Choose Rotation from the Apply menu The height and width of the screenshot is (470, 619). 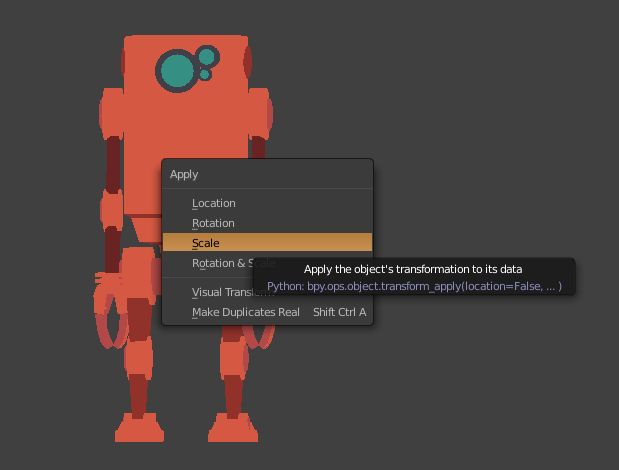pos(267,223)
